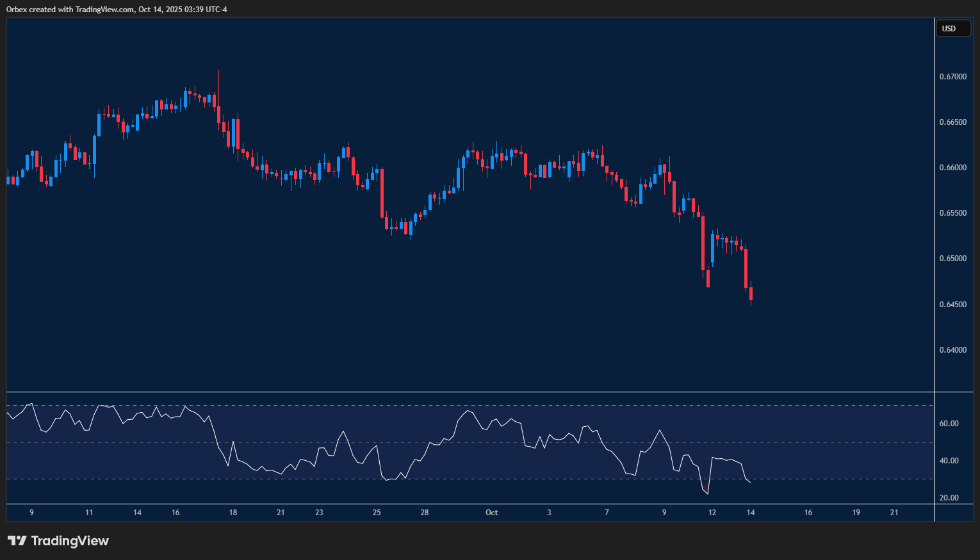This screenshot has width=980, height=560.
Task: Click the 14 date on the time axis
Action: click(x=750, y=513)
